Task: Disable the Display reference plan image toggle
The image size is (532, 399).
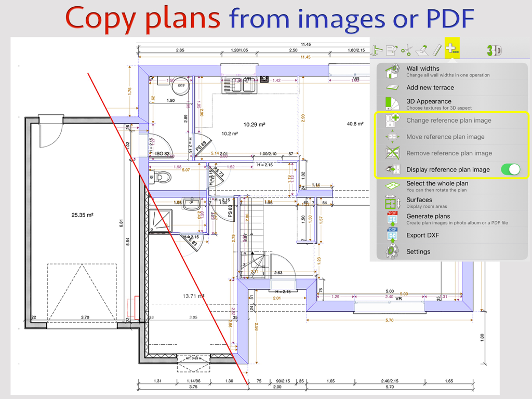Action: tap(510, 169)
